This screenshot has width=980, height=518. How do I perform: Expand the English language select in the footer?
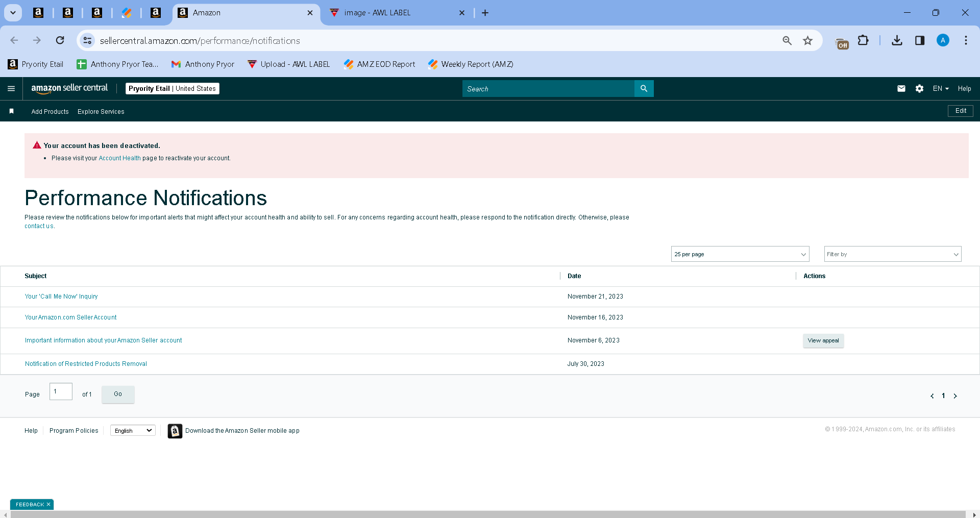coord(133,431)
